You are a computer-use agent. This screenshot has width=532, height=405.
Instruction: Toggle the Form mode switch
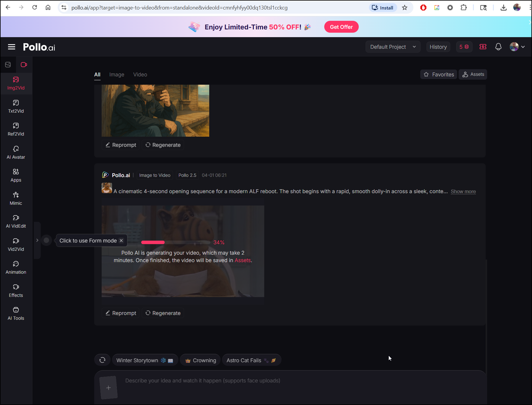[x=46, y=240]
